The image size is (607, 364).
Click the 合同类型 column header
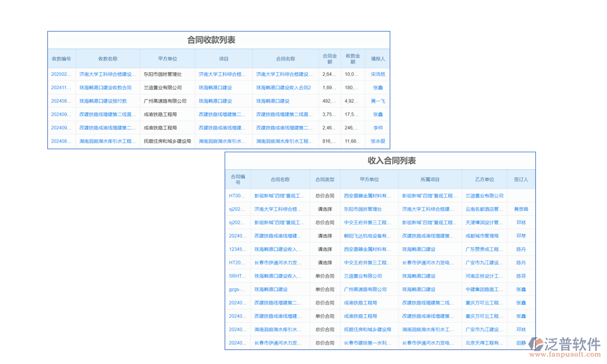(325, 180)
